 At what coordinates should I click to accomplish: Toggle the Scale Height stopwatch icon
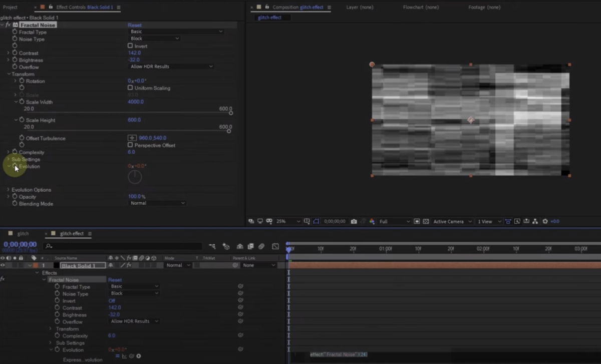point(22,120)
